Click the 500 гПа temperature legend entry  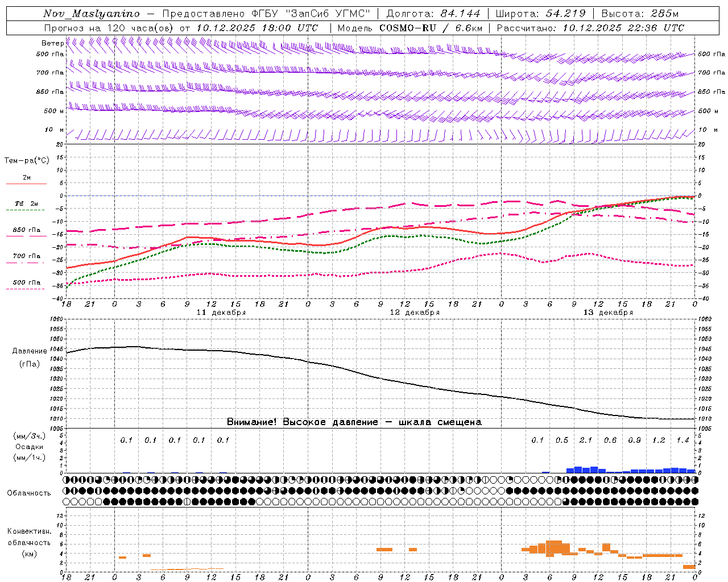pyautogui.click(x=27, y=282)
